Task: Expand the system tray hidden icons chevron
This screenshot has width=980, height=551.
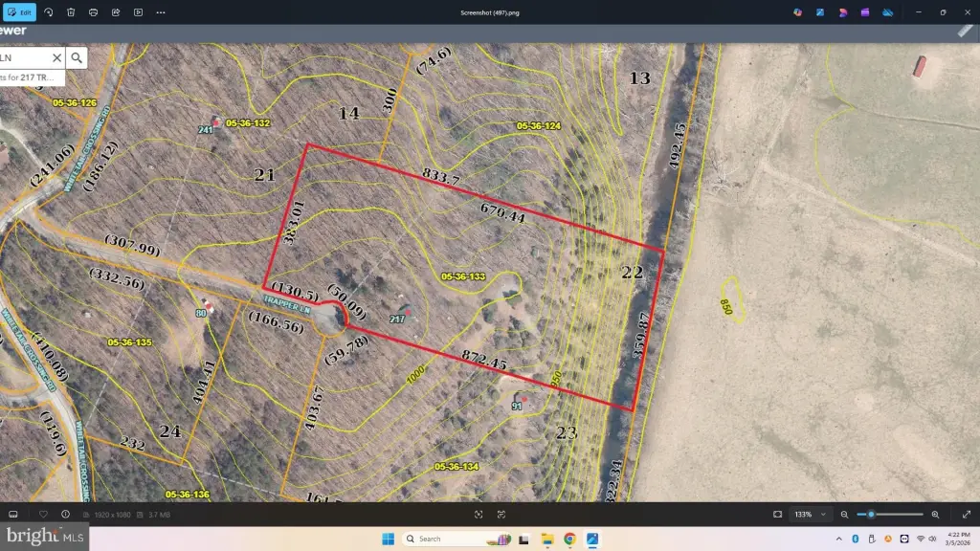Action: pos(839,539)
